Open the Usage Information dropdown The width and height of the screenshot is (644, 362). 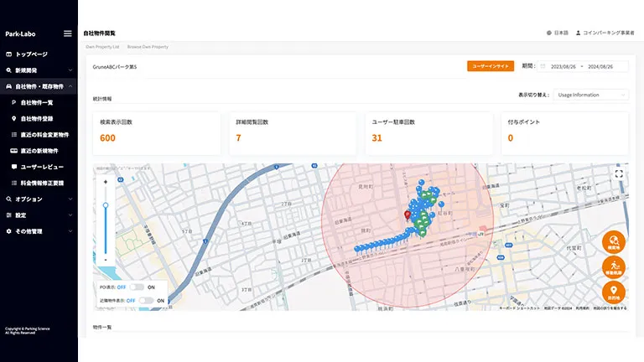pyautogui.click(x=591, y=95)
